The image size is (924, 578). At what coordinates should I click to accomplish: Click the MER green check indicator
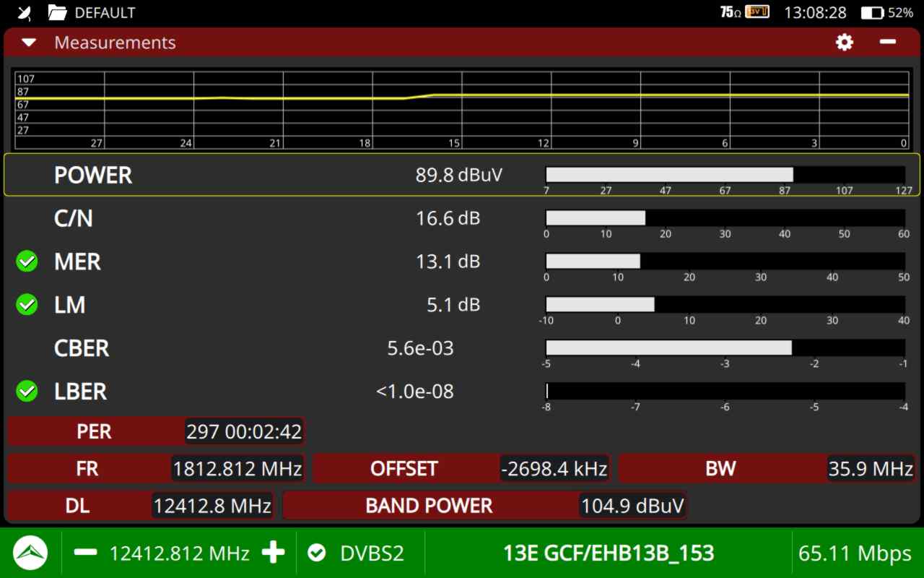pos(27,262)
